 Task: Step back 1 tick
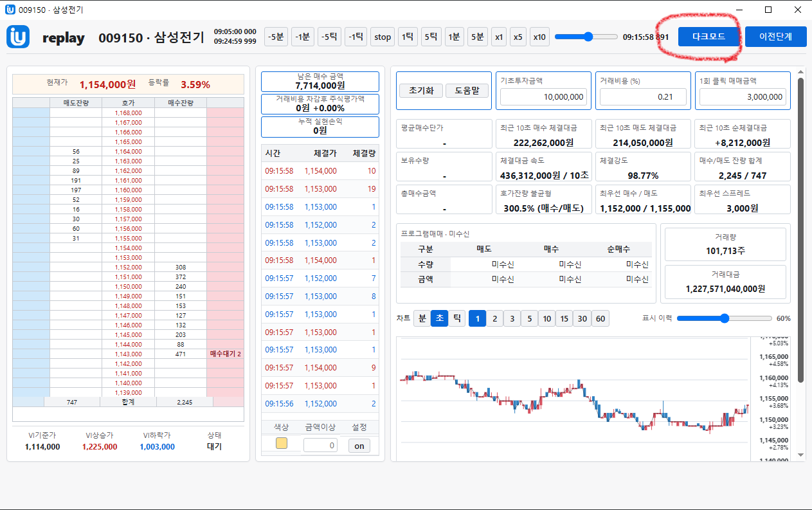[356, 37]
